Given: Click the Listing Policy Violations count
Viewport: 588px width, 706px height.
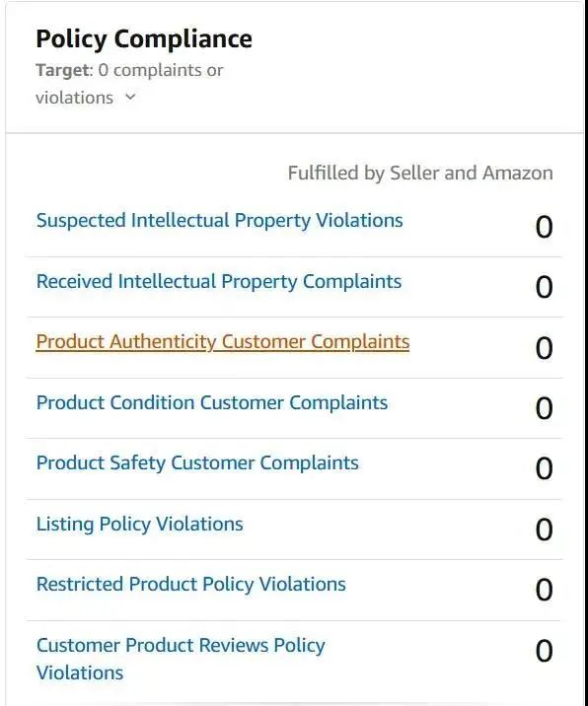Looking at the screenshot, I should click(x=544, y=529).
